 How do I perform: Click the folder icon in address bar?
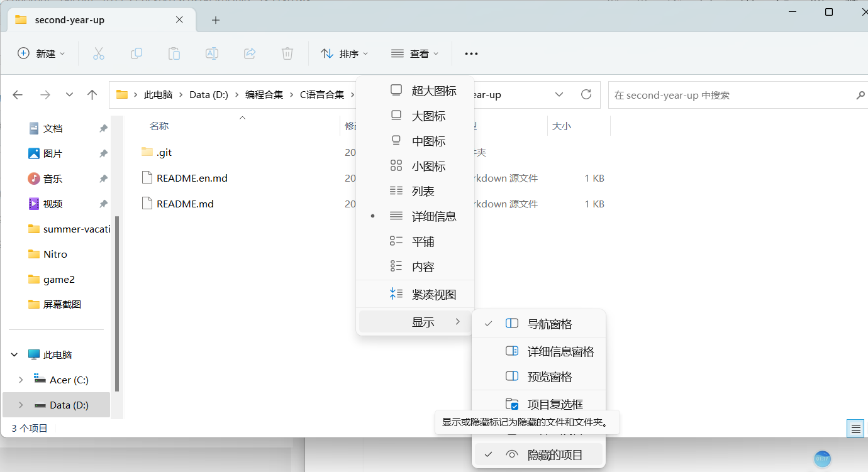coord(121,95)
